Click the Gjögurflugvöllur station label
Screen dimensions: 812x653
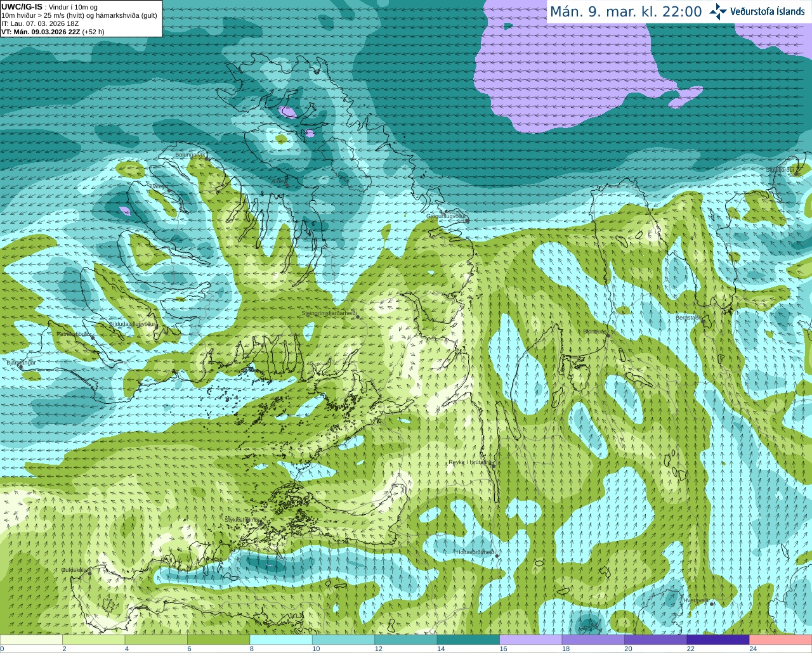coord(445,216)
